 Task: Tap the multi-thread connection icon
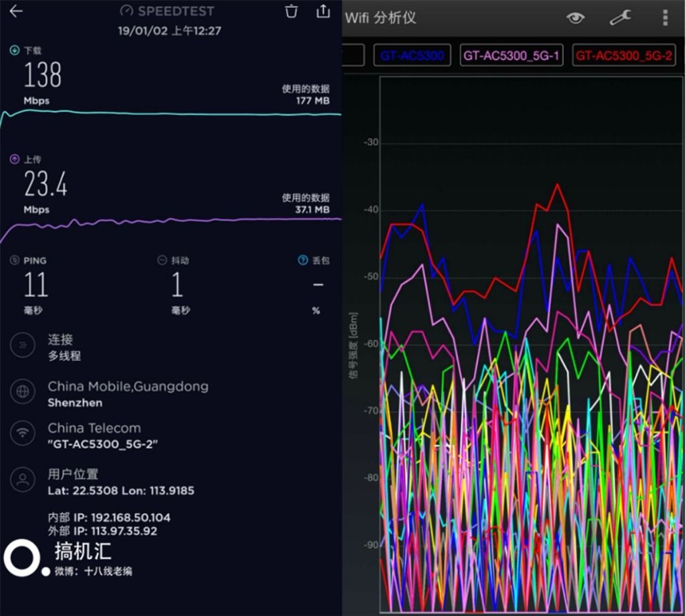pos(22,345)
